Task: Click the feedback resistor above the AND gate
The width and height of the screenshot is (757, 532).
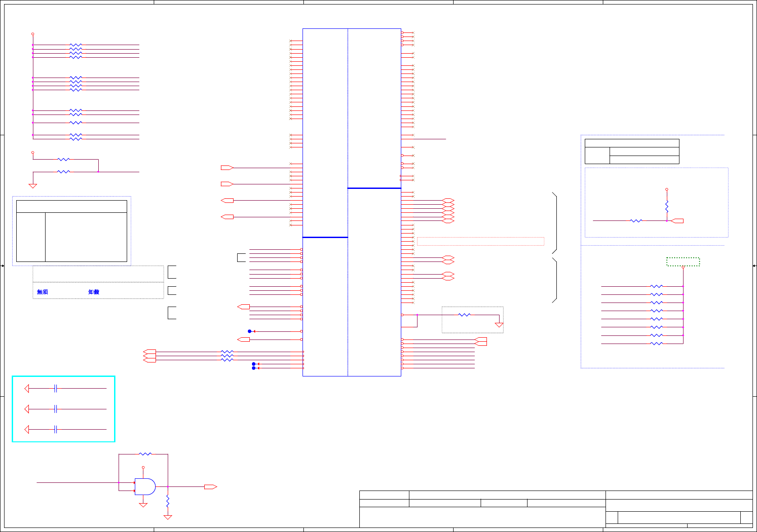Action: tap(145, 454)
